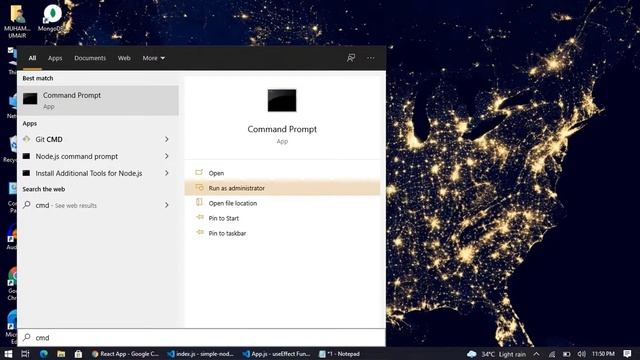Click the Git CMD result icon

click(x=27, y=139)
